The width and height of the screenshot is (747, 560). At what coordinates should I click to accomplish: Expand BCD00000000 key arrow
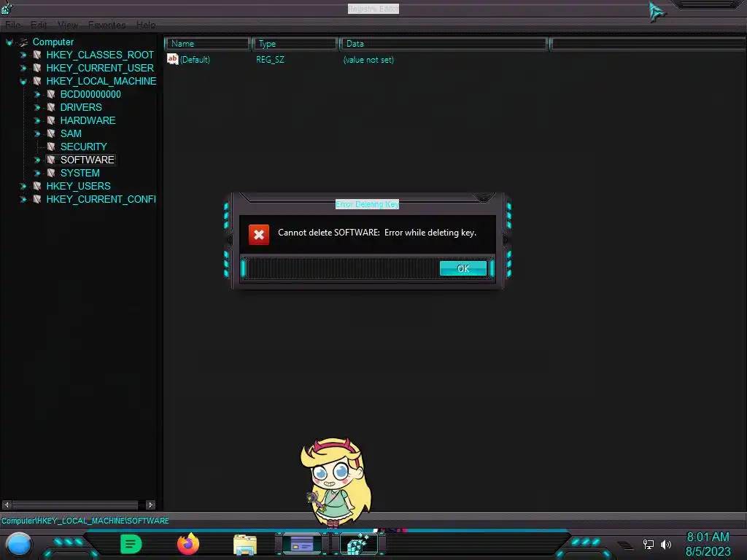[36, 94]
